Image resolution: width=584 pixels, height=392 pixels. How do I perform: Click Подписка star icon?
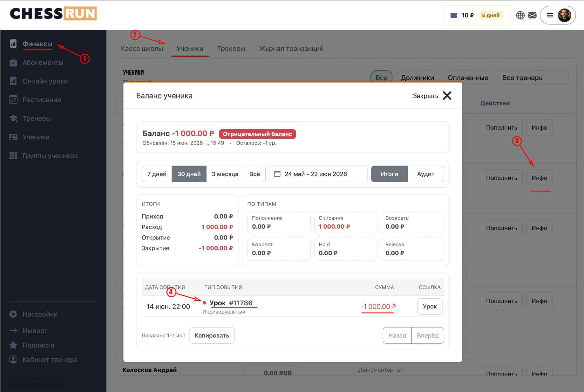[13, 345]
